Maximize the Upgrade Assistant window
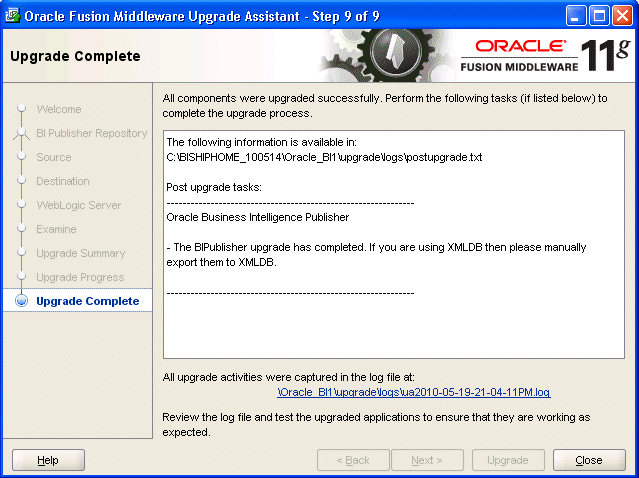Image resolution: width=639 pixels, height=478 pixels. tap(599, 16)
